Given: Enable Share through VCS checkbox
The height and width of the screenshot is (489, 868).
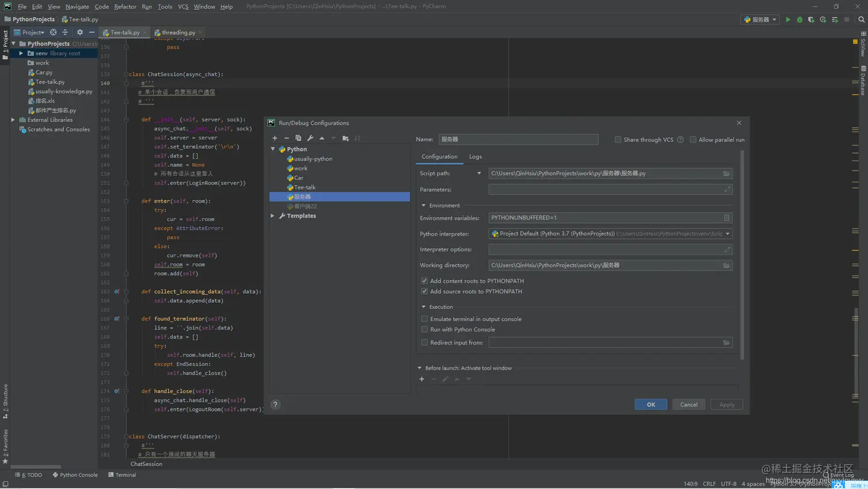Looking at the screenshot, I should [x=618, y=140].
